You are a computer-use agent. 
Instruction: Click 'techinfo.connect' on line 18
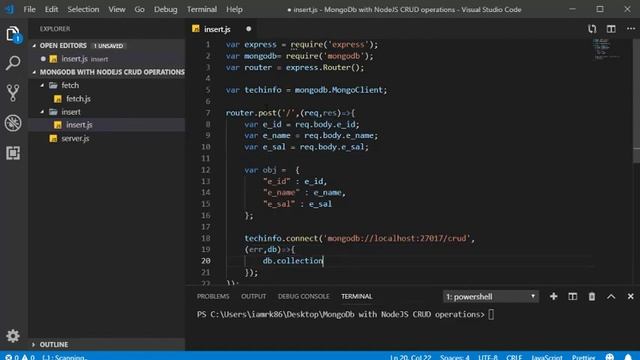tap(281, 238)
